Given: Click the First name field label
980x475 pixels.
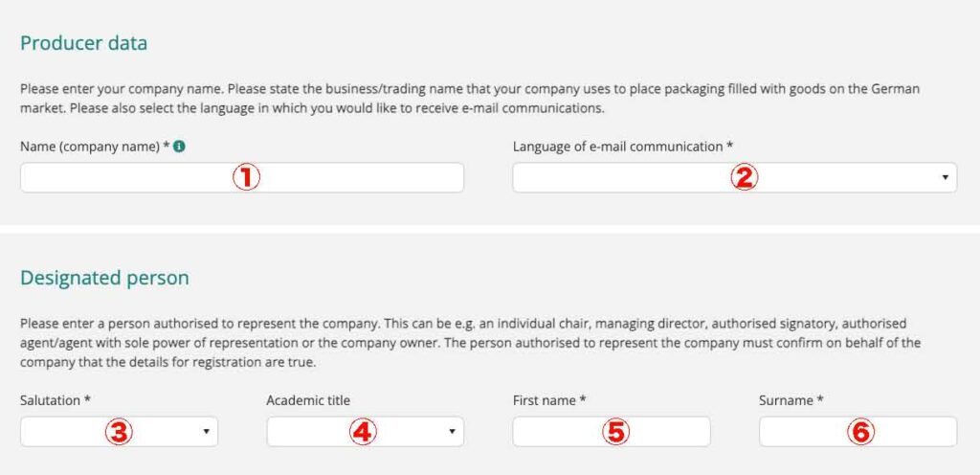Looking at the screenshot, I should click(548, 400).
